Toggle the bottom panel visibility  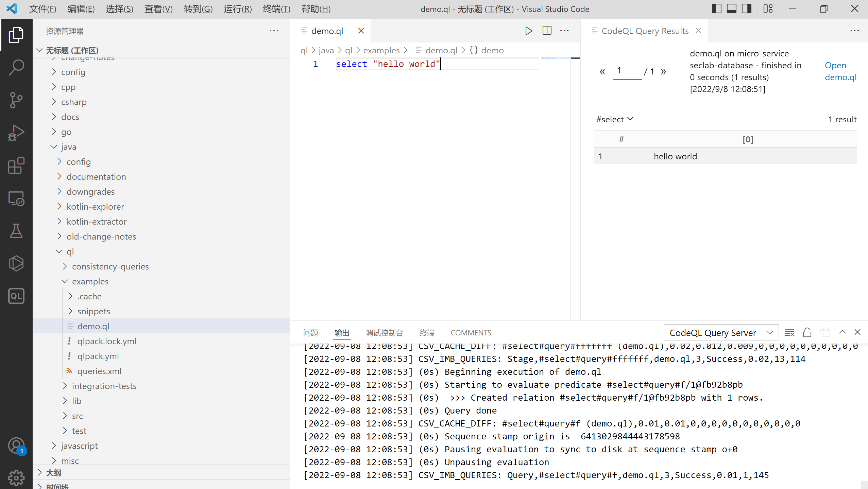coord(731,9)
